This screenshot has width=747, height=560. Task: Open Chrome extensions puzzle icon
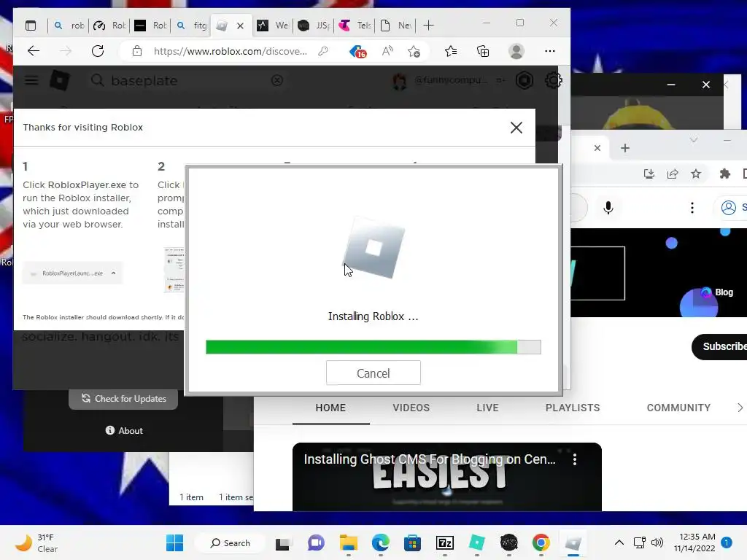tap(724, 174)
